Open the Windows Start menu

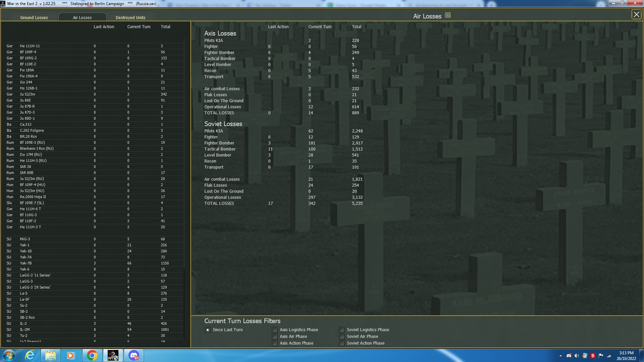point(9,355)
